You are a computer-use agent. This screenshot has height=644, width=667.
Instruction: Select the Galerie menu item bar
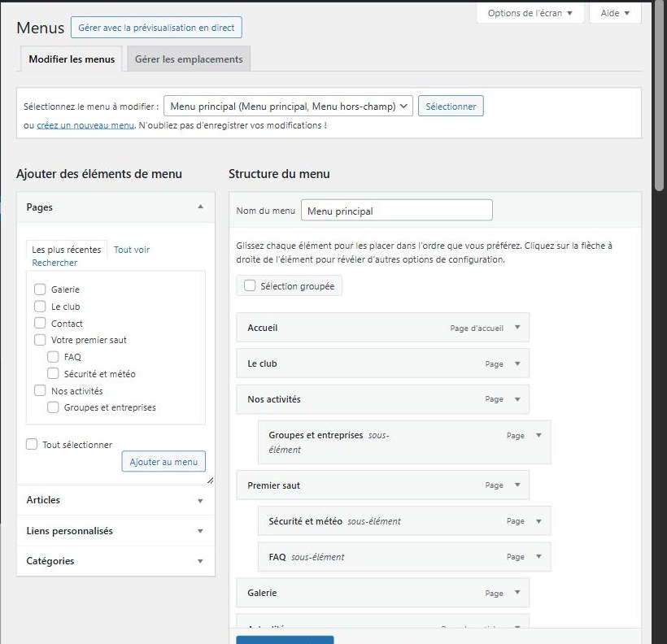pos(382,593)
